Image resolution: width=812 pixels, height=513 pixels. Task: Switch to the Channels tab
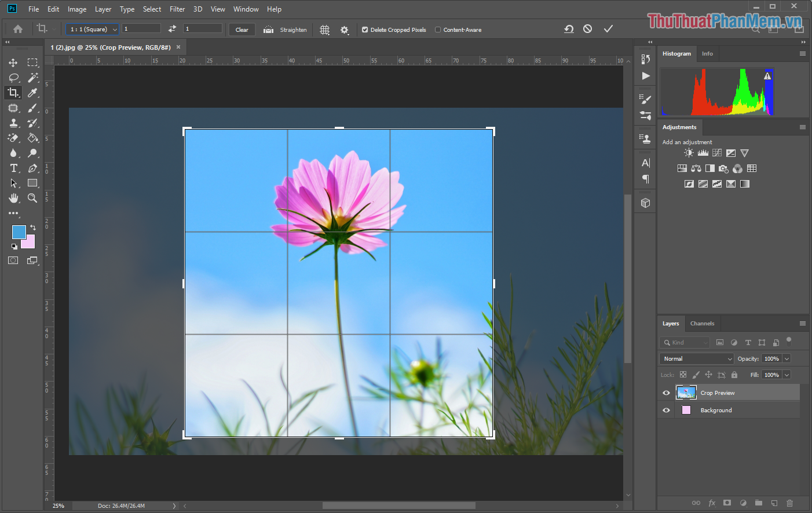click(703, 324)
